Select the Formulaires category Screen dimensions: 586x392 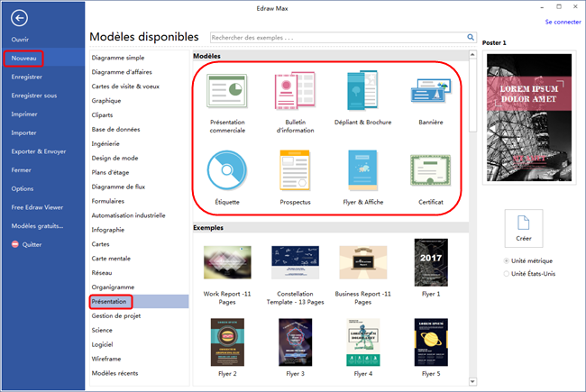coord(107,201)
